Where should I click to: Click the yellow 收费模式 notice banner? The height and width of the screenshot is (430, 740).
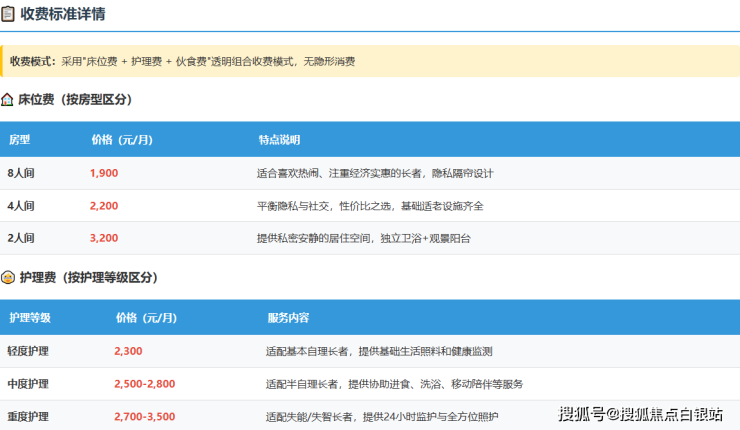click(370, 61)
